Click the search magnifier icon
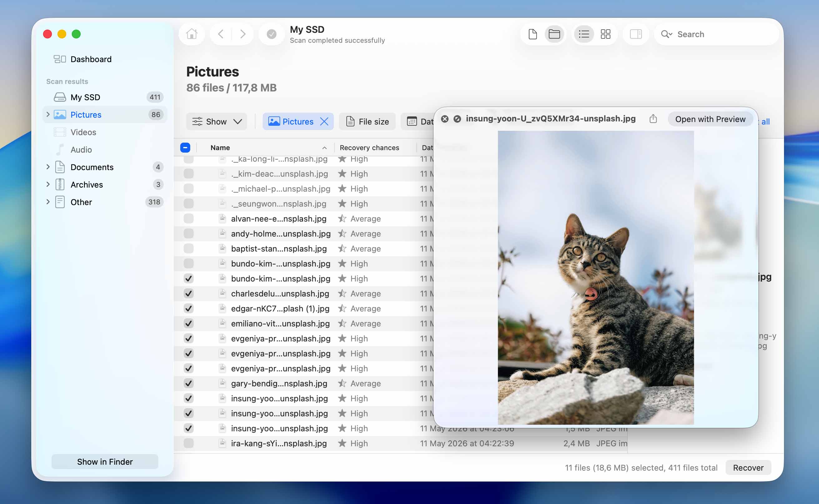Image resolution: width=819 pixels, height=504 pixels. pos(666,34)
